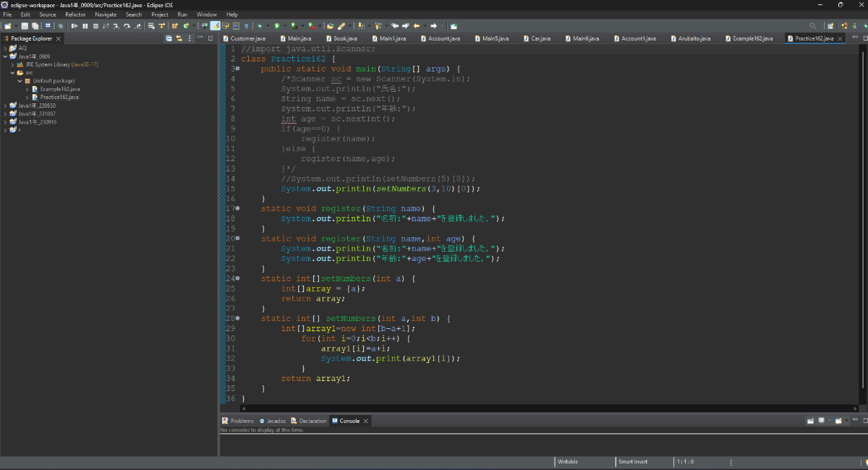
Task: Click the green Run button in toolbar
Action: click(276, 26)
